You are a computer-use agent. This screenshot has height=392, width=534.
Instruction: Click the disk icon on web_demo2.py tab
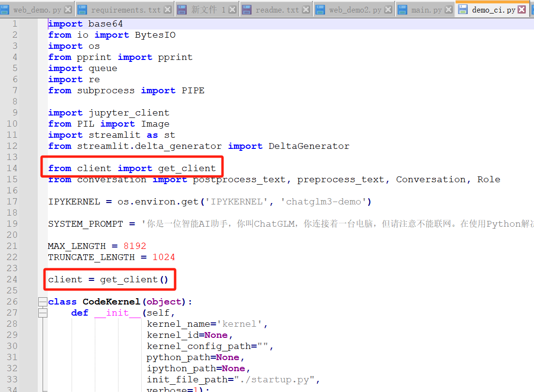[320, 10]
